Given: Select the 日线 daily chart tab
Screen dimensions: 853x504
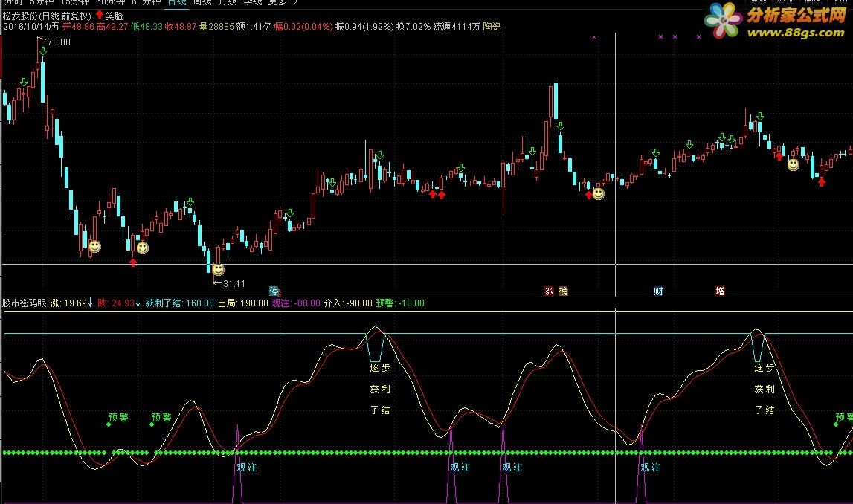Looking at the screenshot, I should coord(177,2).
